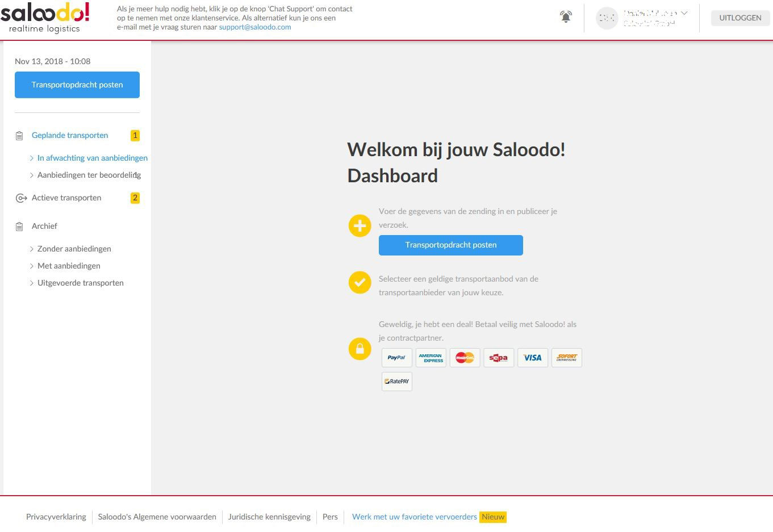Open Saloodo's Algemene voorwaarden link
773x532 pixels.
(x=157, y=517)
